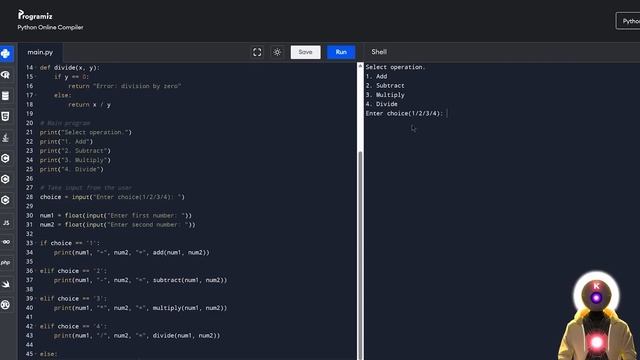Open the Swift compiler icon
Screen dimensions: 640x360
6,284
